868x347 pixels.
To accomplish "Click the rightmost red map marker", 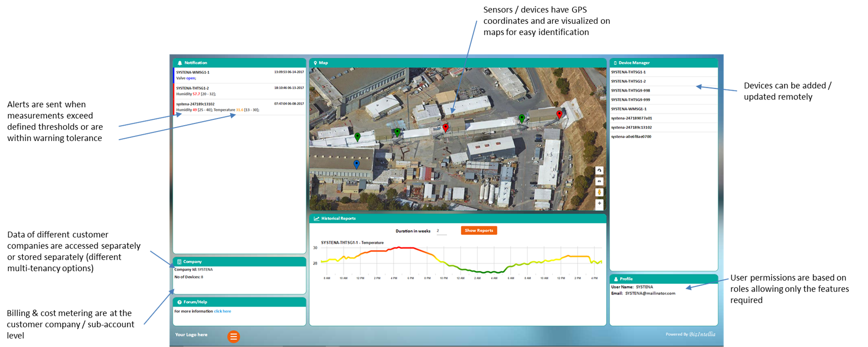I will (x=559, y=114).
